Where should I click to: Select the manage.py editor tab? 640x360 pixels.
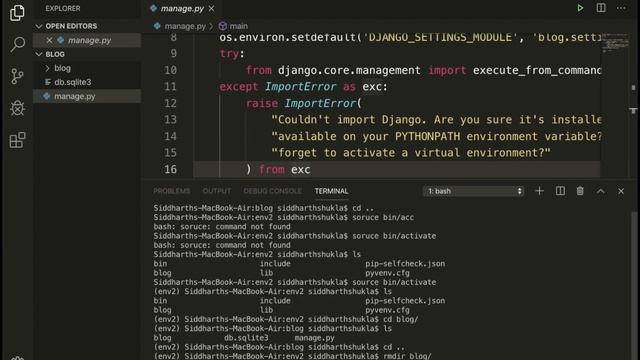pos(182,8)
